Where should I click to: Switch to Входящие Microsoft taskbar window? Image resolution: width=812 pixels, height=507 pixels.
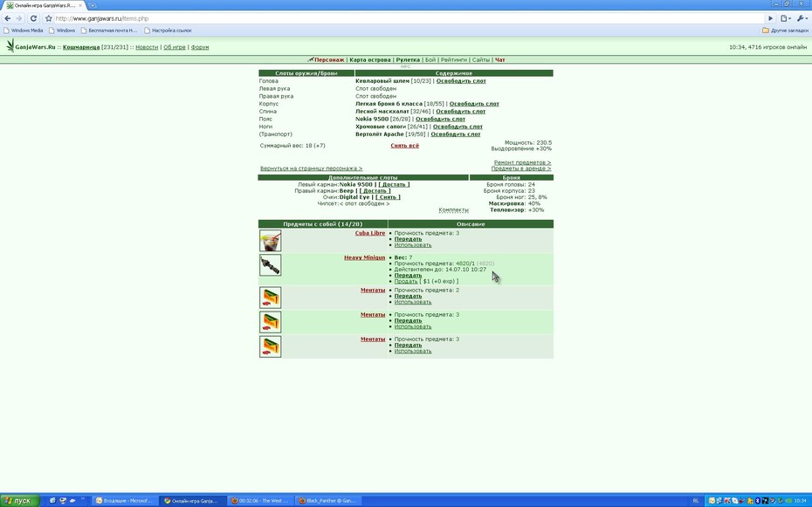[124, 501]
